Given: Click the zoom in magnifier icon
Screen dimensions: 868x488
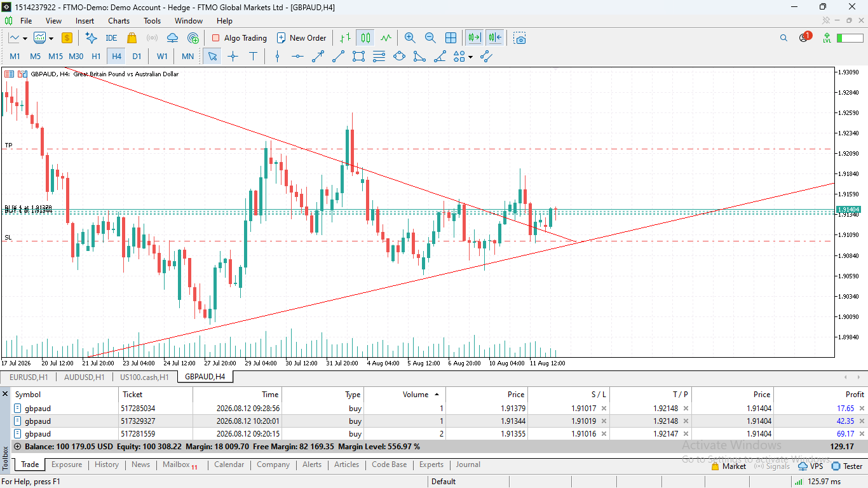Looking at the screenshot, I should coord(410,38).
